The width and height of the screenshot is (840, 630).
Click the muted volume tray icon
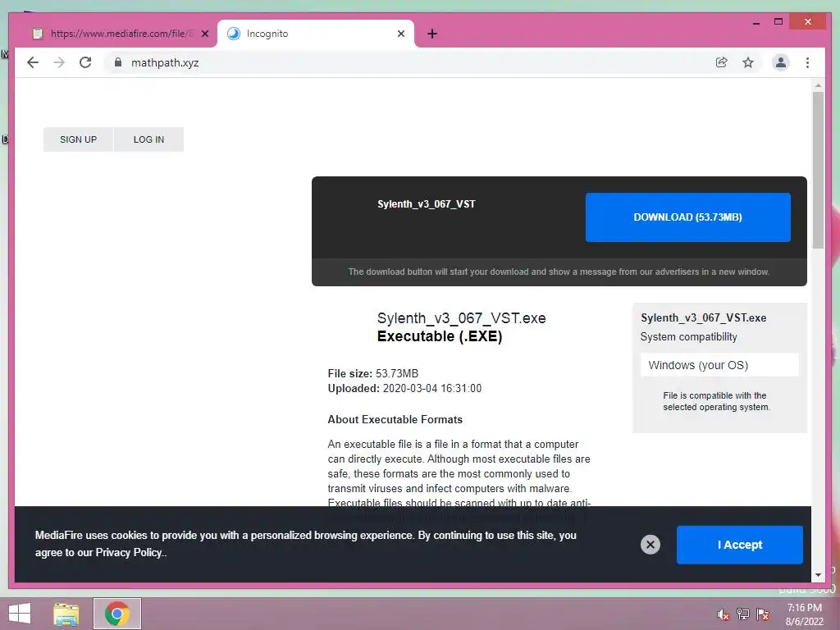pos(723,614)
